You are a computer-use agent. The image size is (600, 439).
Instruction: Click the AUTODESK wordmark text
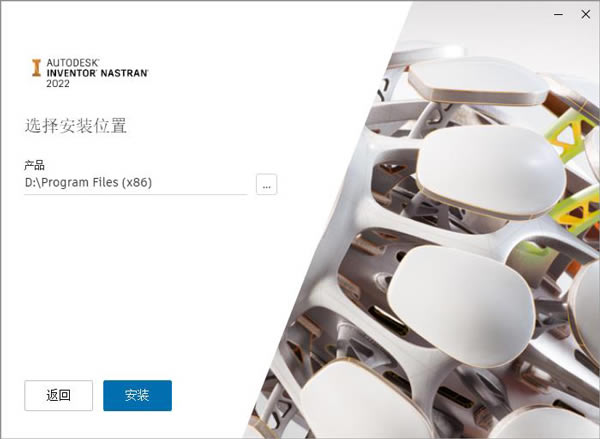click(73, 62)
